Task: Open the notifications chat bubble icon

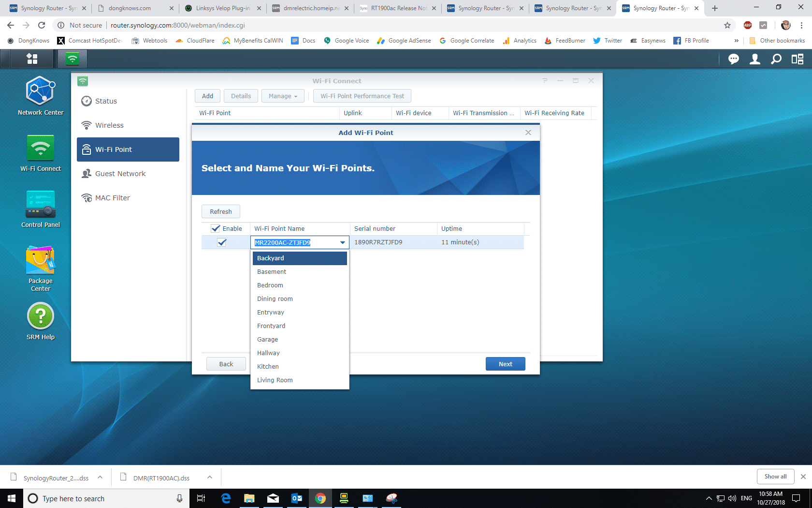Action: (733, 59)
